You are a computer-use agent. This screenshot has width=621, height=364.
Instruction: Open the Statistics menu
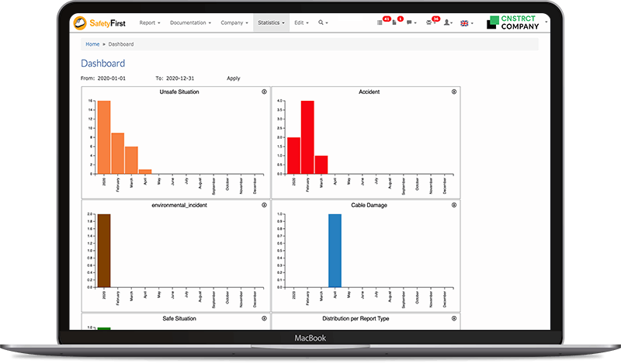(271, 23)
